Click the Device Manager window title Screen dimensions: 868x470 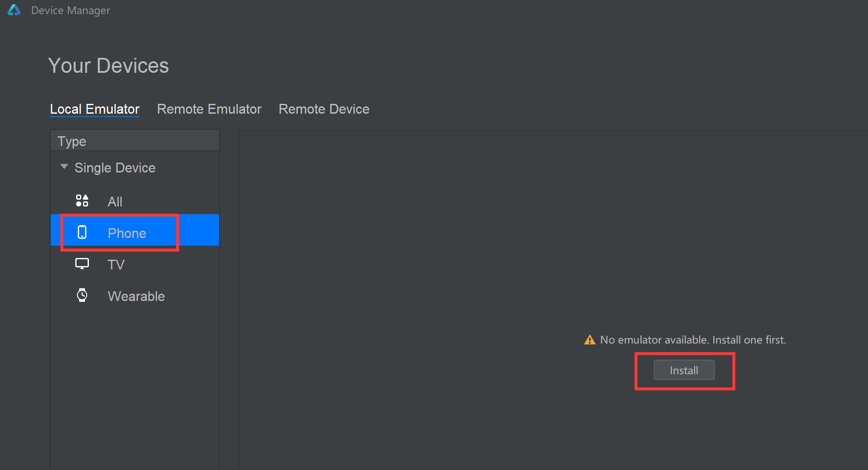tap(71, 10)
